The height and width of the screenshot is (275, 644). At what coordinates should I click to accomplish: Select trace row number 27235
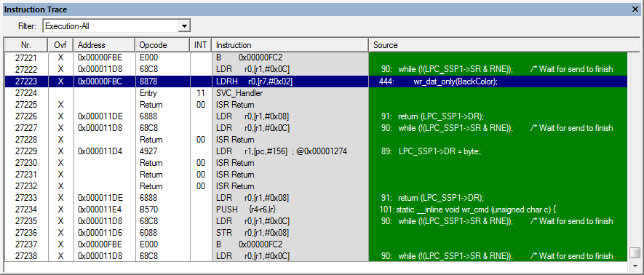[316, 221]
